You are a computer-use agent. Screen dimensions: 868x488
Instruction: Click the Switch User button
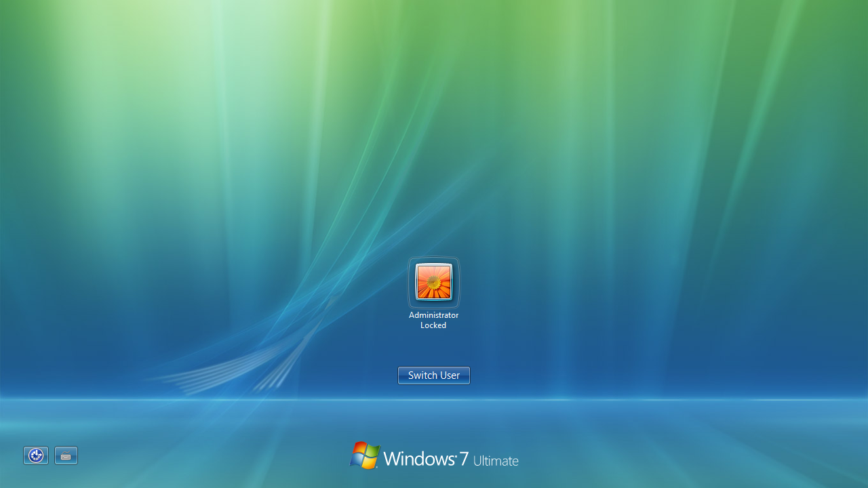[x=434, y=375]
